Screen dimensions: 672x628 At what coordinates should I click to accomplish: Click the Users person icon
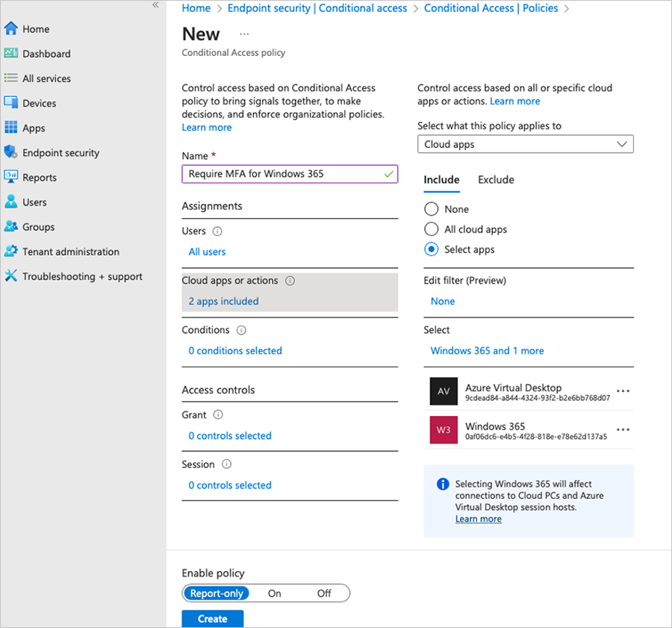(x=10, y=202)
